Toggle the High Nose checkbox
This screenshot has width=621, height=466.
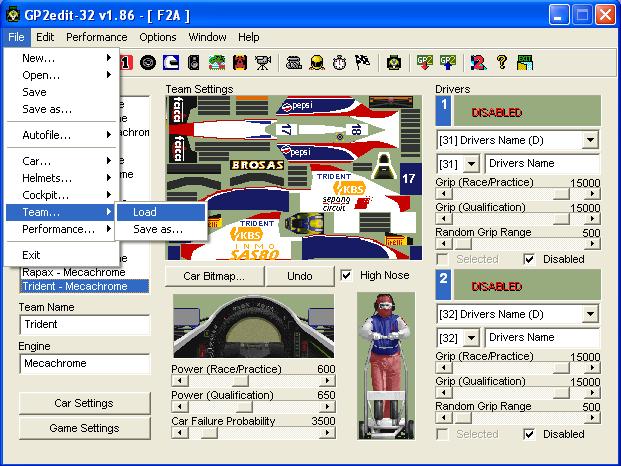[346, 275]
